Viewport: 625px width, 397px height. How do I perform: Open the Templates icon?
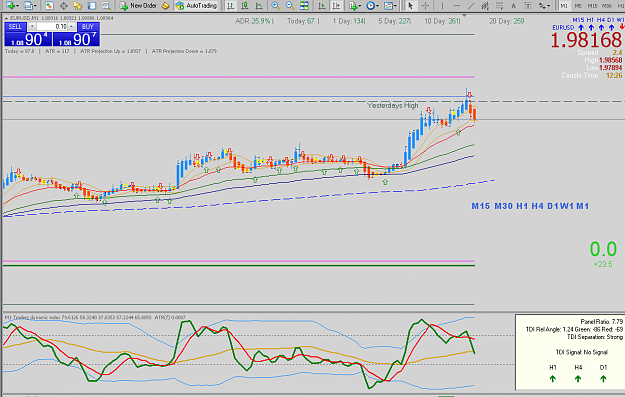[388, 6]
